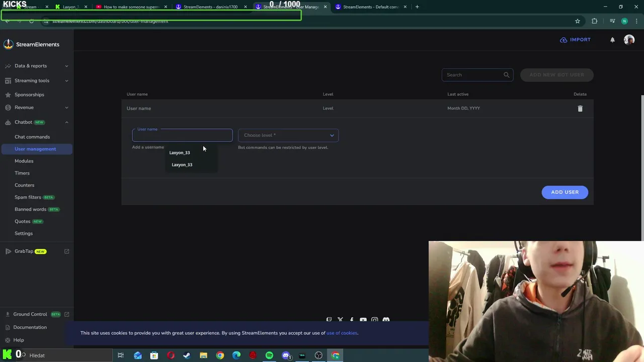The image size is (644, 362).
Task: Click the GrabTap sidebar icon
Action: (x=8, y=251)
